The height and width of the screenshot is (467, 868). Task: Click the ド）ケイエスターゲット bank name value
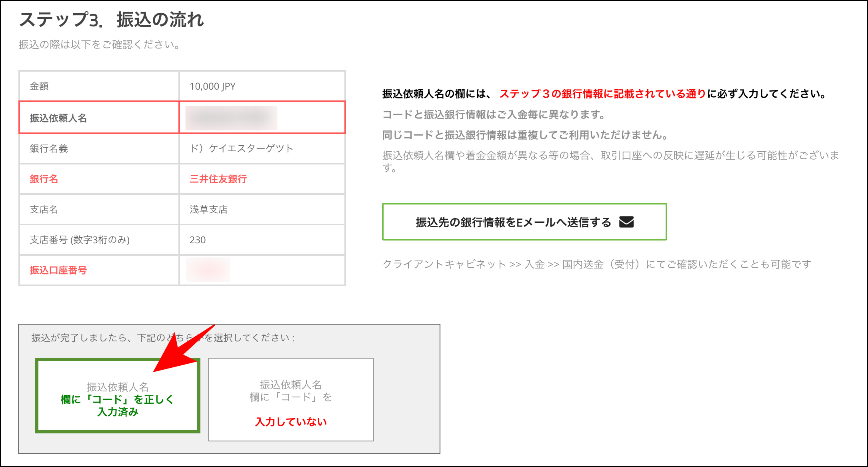click(242, 148)
